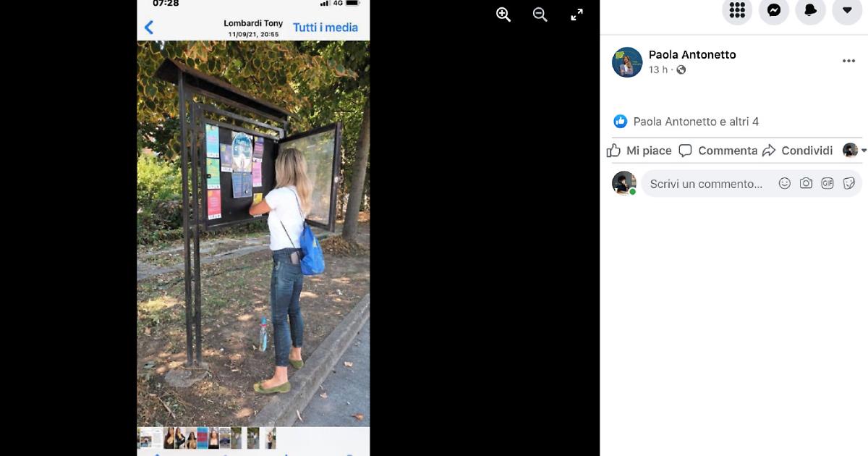Enter fullscreen photo view

tap(576, 14)
